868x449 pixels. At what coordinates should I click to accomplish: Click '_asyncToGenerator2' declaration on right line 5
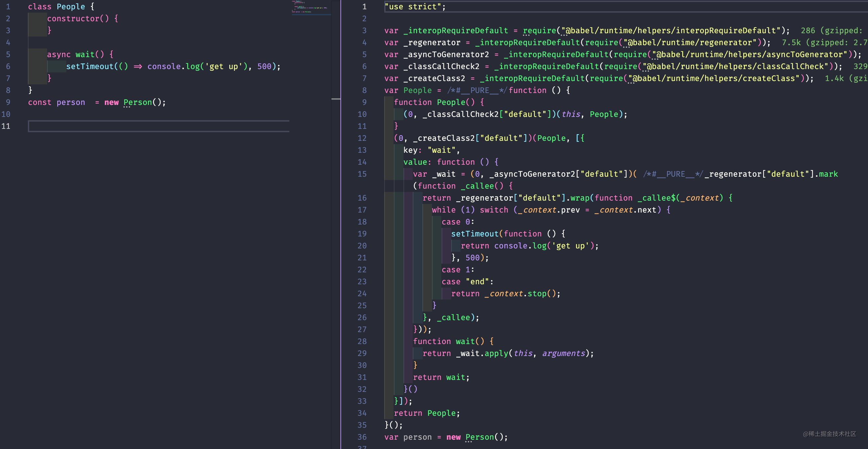(446, 54)
